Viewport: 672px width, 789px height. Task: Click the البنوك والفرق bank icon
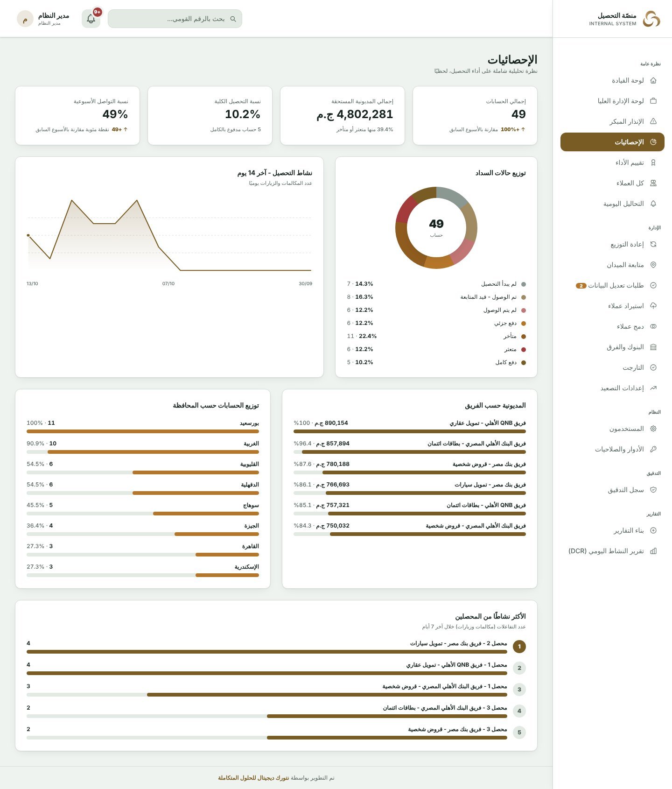tap(653, 347)
